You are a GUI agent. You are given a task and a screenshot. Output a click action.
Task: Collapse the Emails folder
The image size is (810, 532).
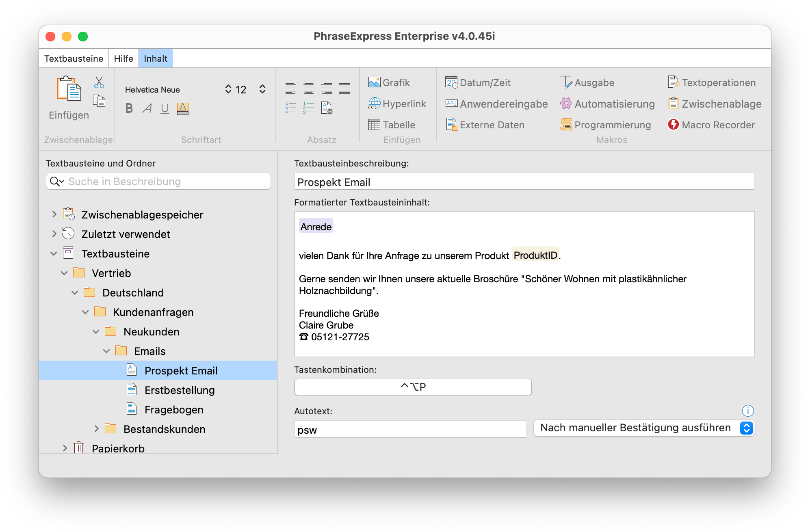click(x=106, y=351)
